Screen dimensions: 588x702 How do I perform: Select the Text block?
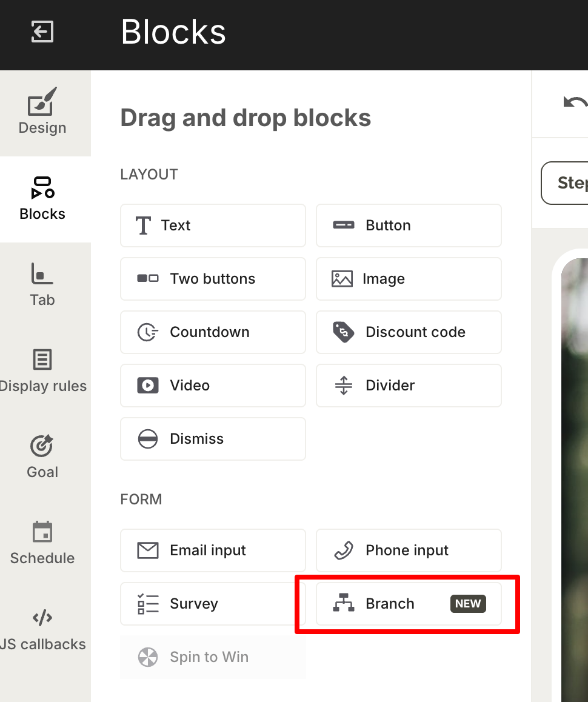click(213, 226)
